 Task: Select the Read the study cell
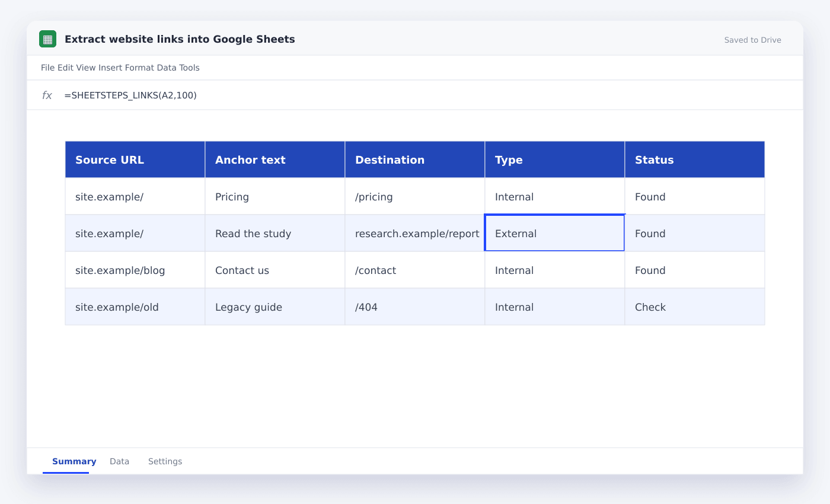coord(275,233)
